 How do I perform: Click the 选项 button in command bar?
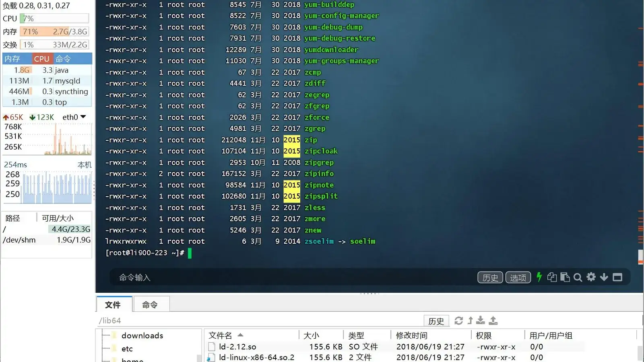tap(518, 278)
